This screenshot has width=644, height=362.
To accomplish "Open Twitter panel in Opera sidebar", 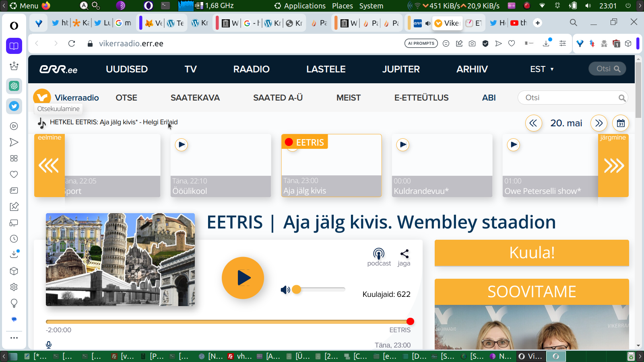I will click(x=14, y=106).
